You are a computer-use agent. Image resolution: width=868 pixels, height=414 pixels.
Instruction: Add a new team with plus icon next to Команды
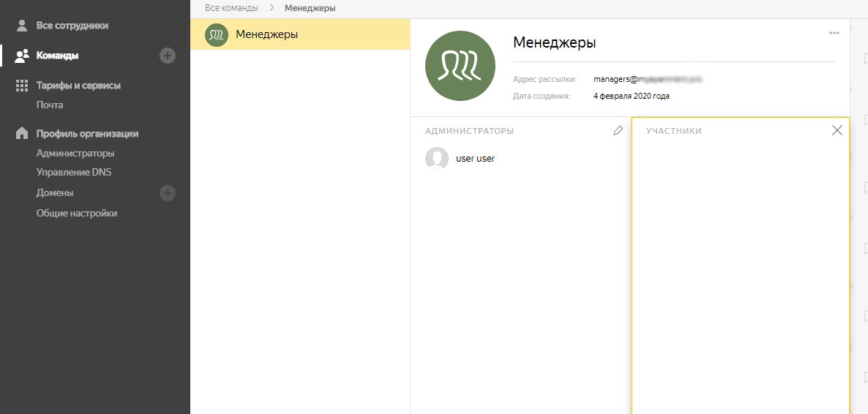coord(168,56)
